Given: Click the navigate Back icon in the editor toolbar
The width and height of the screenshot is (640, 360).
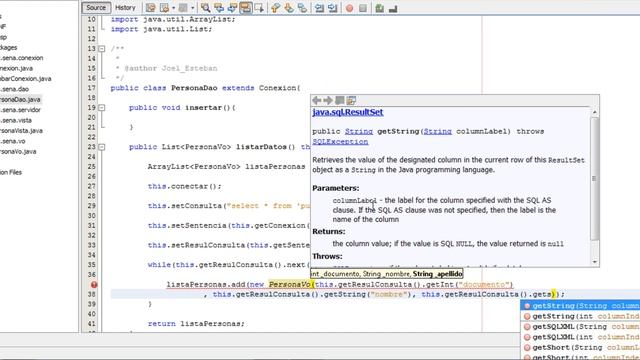Looking at the screenshot, I should tap(164, 8).
